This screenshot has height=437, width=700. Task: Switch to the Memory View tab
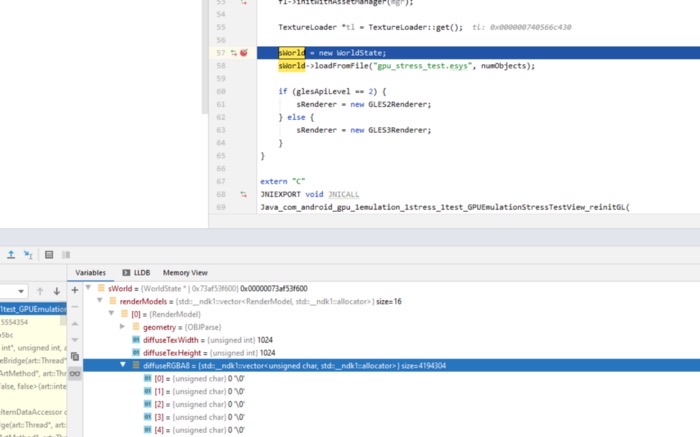(x=185, y=272)
